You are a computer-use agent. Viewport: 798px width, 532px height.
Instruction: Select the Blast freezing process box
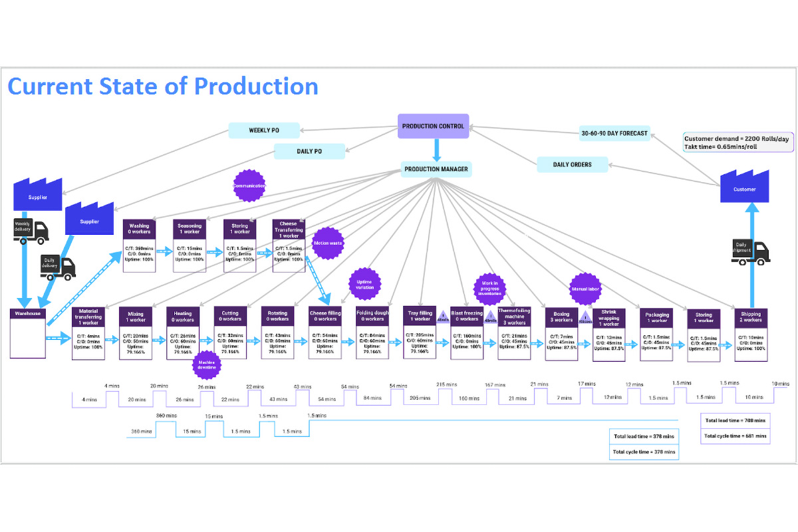[x=467, y=333]
